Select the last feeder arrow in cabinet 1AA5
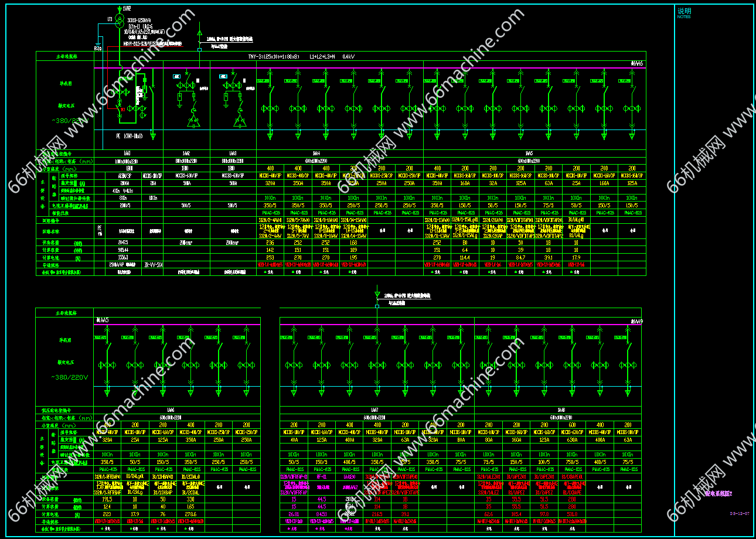The width and height of the screenshot is (756, 539). point(632,135)
